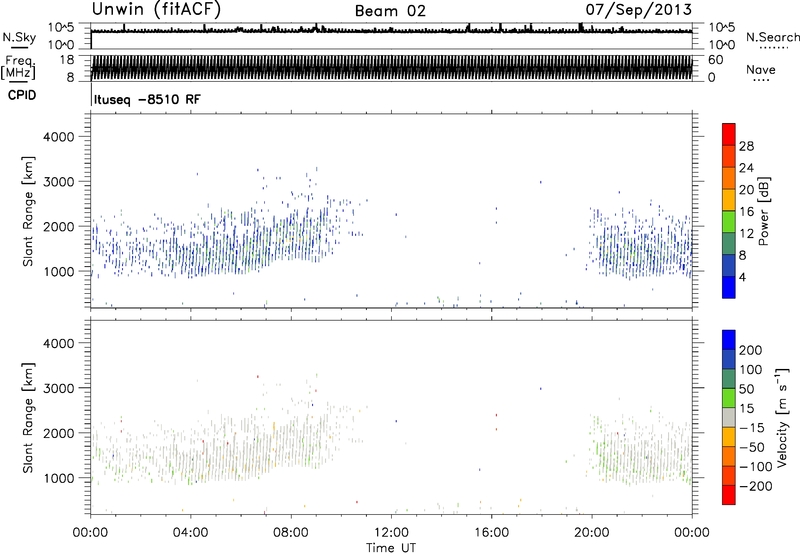Click the power panel 'Slant Range [km]' label
The width and height of the screenshot is (800, 554).
coord(29,211)
